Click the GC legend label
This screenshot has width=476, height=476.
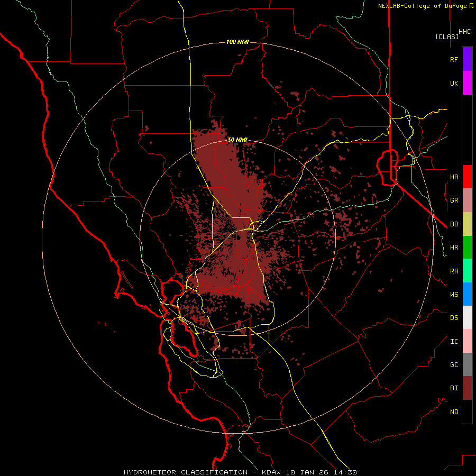[454, 365]
